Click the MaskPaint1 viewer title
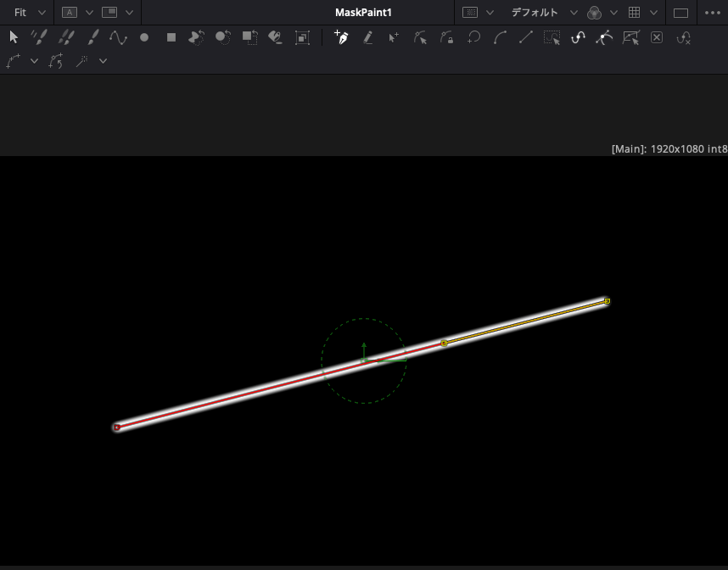The height and width of the screenshot is (570, 728). pos(363,13)
